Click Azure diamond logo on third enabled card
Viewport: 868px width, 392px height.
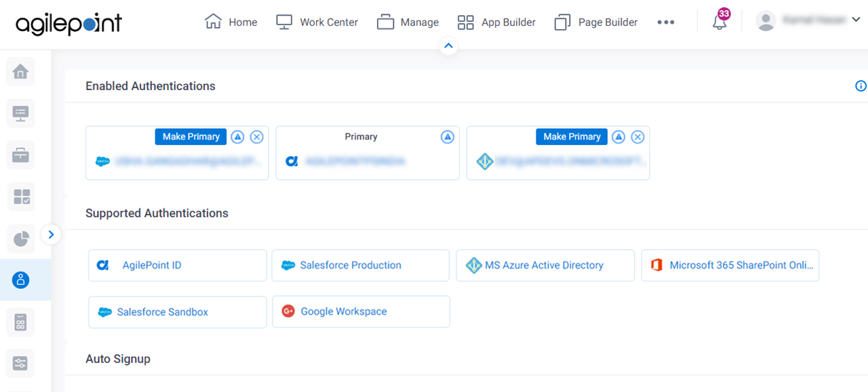pyautogui.click(x=484, y=161)
